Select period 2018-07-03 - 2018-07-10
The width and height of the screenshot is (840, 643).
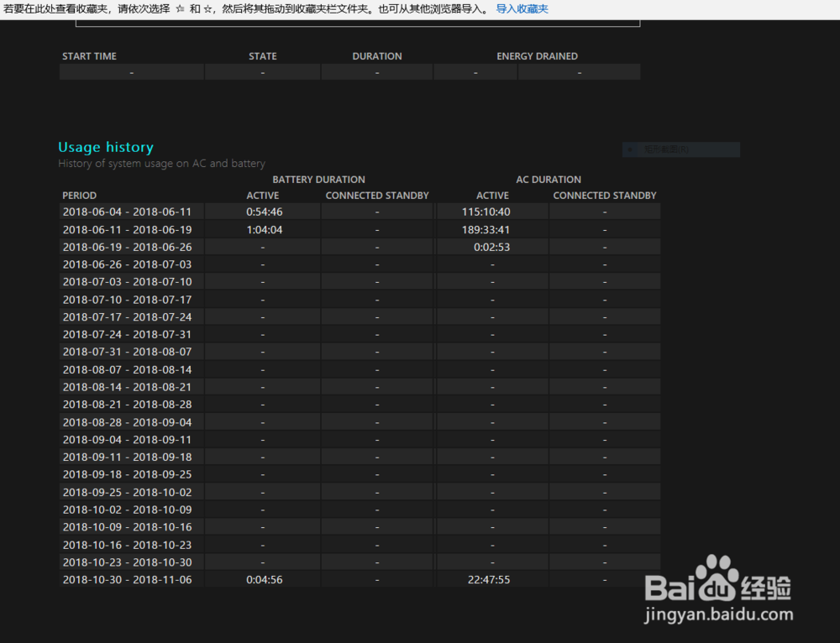[x=127, y=281]
